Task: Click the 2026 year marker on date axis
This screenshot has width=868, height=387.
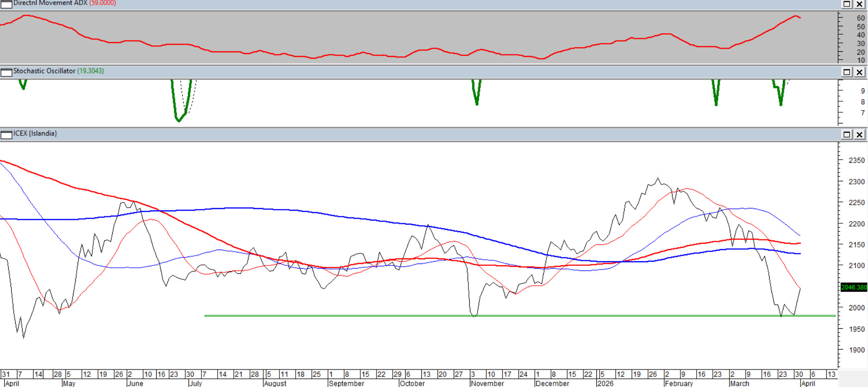Action: click(x=605, y=383)
